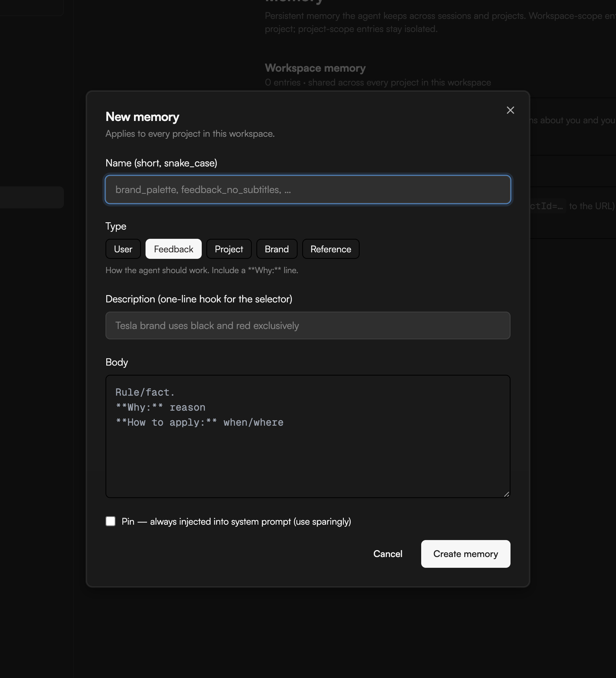Click 'Applies to every project in this workspace.' text
616x678 pixels.
point(190,134)
